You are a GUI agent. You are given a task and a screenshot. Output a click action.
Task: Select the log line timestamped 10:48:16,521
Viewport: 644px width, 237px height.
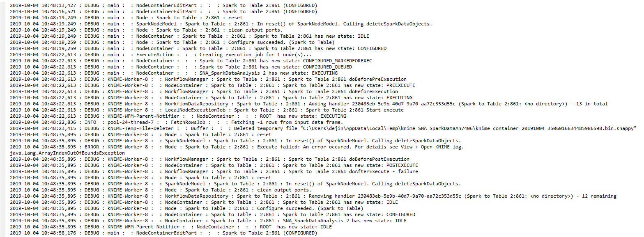[163, 11]
